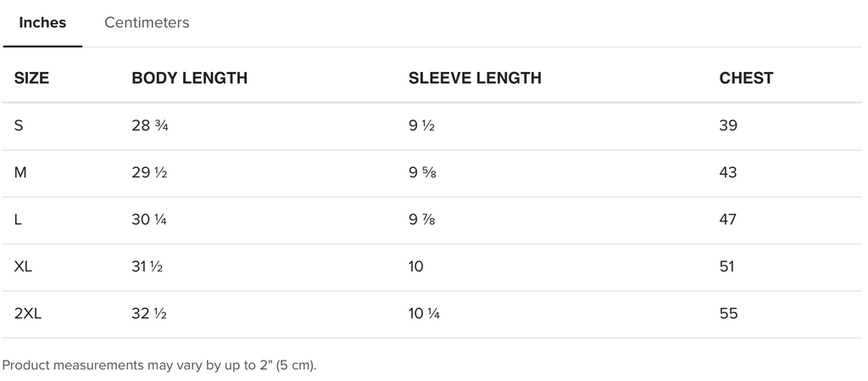The image size is (868, 381).
Task: Click sleeve length value 9 ⅝
Action: (422, 173)
